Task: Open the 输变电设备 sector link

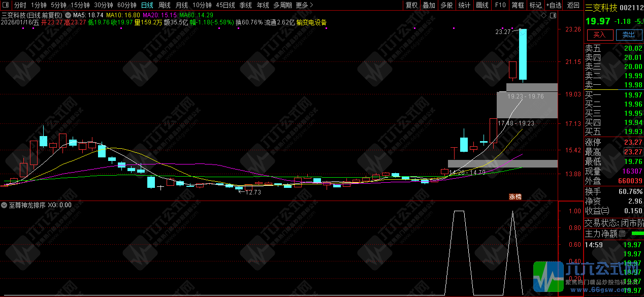Action: (x=311, y=23)
